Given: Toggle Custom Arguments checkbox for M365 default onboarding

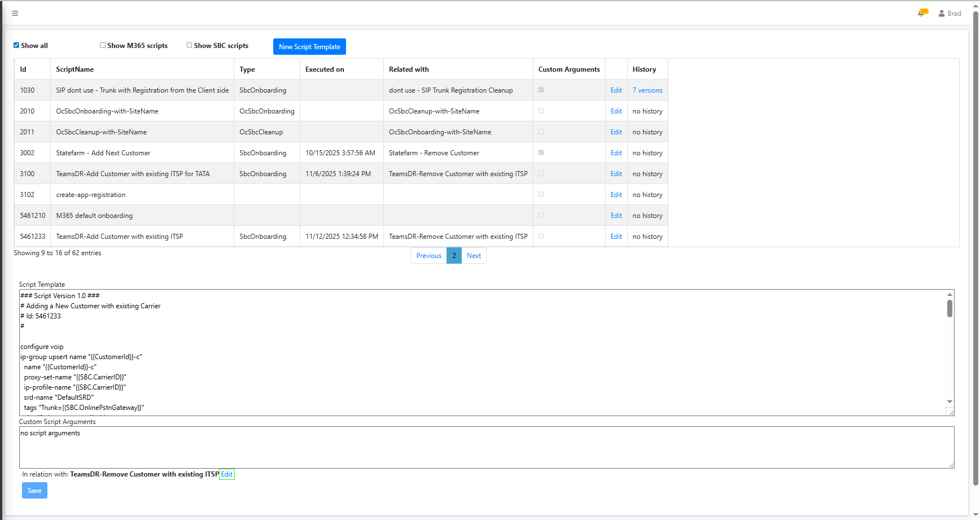Looking at the screenshot, I should pos(541,215).
